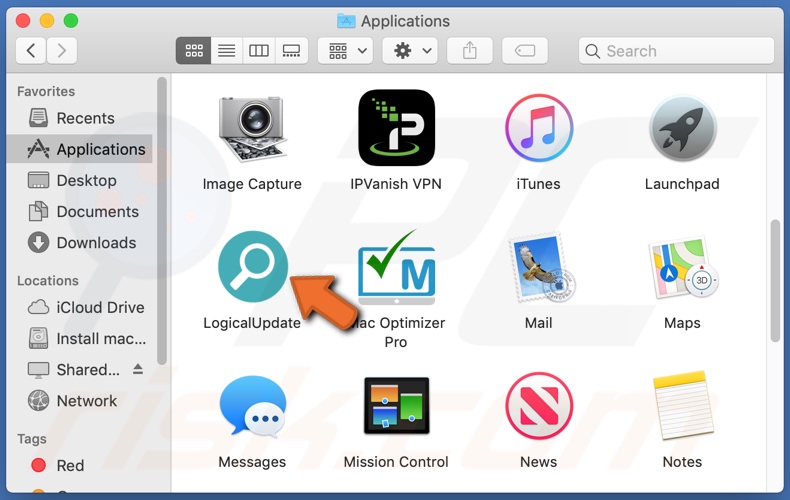Click the IPVanish VPN label
Viewport: 790px width, 500px height.
click(x=396, y=184)
